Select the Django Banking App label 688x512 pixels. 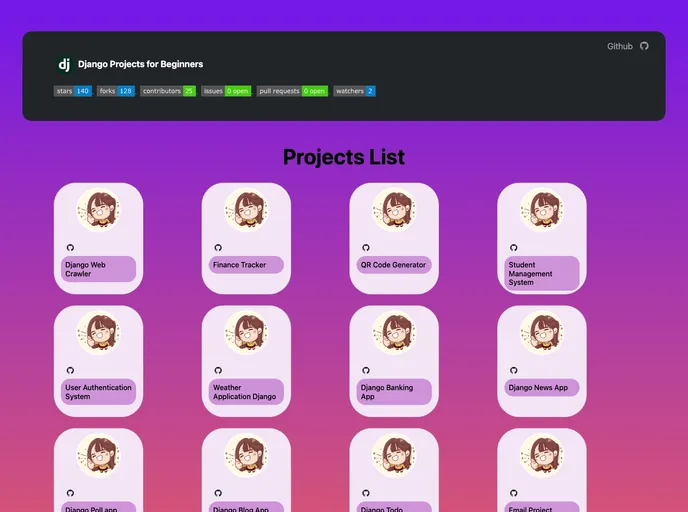(x=394, y=392)
